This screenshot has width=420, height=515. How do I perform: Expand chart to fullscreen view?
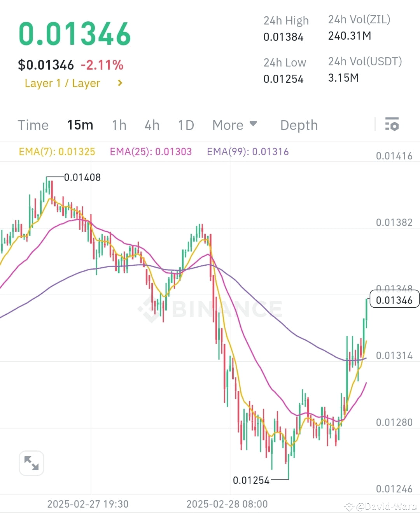tap(31, 463)
